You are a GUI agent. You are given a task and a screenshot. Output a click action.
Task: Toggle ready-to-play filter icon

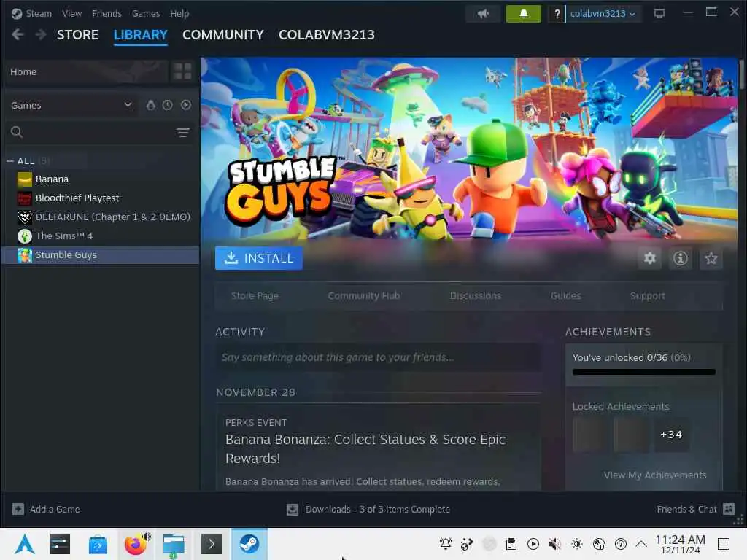pyautogui.click(x=186, y=105)
